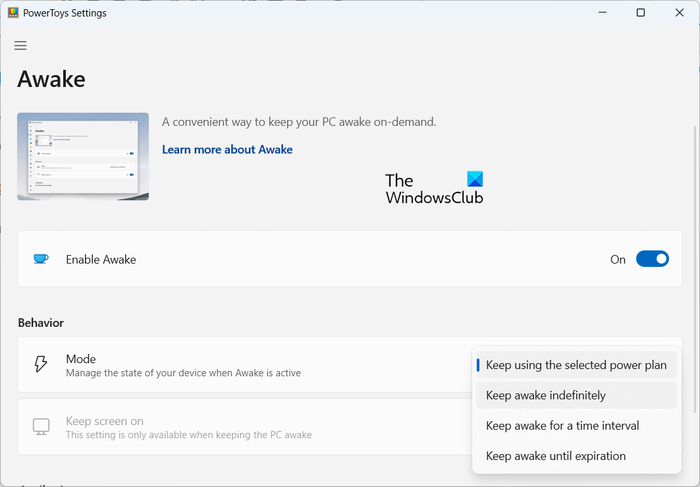
Task: Minimize the PowerToys Settings window
Action: click(602, 13)
